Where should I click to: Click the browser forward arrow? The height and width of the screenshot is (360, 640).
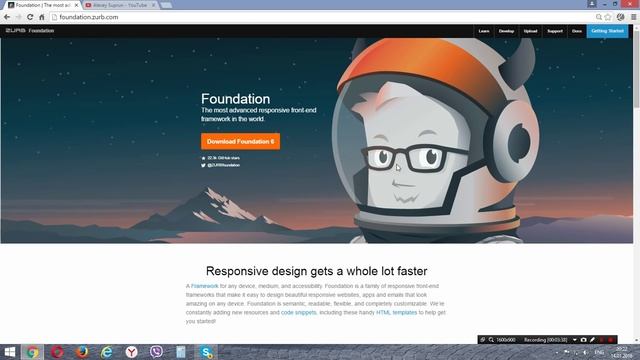pos(18,17)
